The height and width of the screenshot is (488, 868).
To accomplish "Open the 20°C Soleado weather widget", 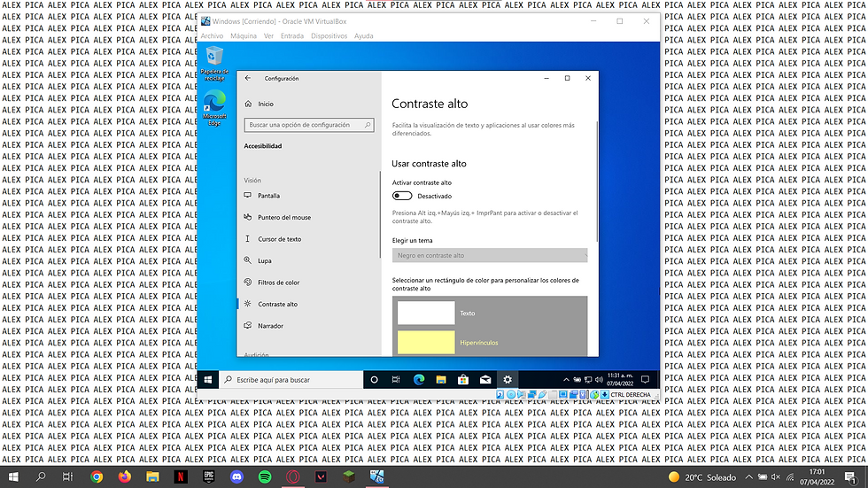I will pos(701,477).
